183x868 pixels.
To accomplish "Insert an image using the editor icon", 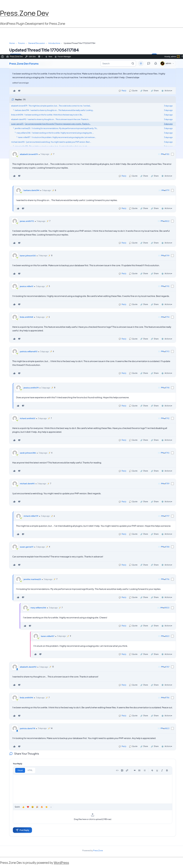I will 122,770.
